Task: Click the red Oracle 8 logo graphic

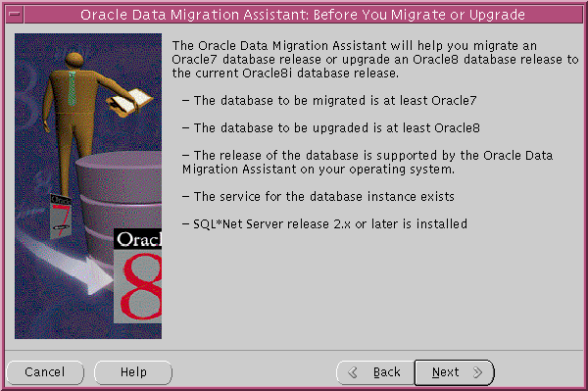Action: pos(137,276)
